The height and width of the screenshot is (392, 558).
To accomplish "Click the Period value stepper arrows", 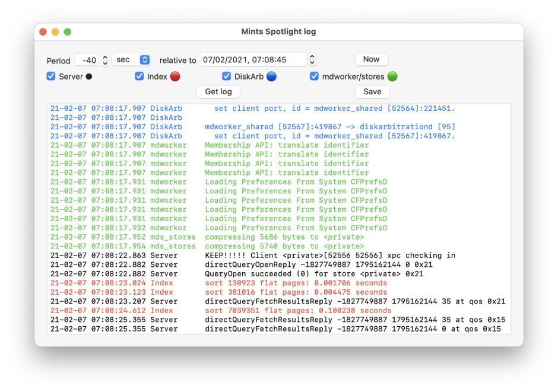I will (105, 60).
